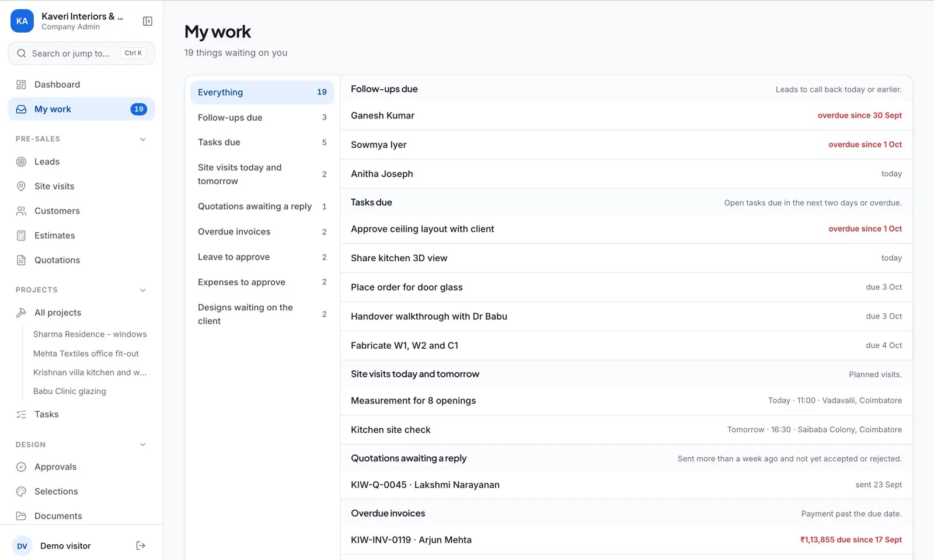Click the Site visits pin icon

click(x=21, y=186)
